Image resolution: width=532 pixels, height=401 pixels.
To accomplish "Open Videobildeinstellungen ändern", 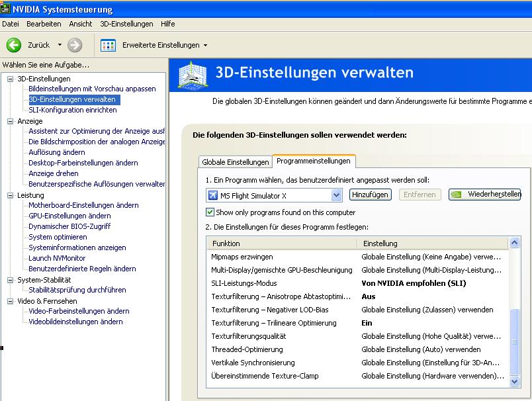I will 75,322.
